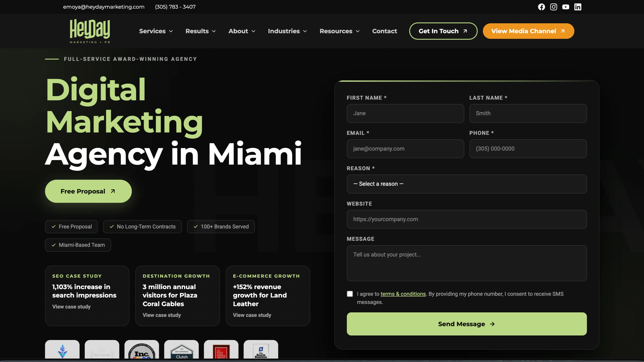644x362 pixels.
Task: Click the Get In Touch button
Action: point(443,31)
